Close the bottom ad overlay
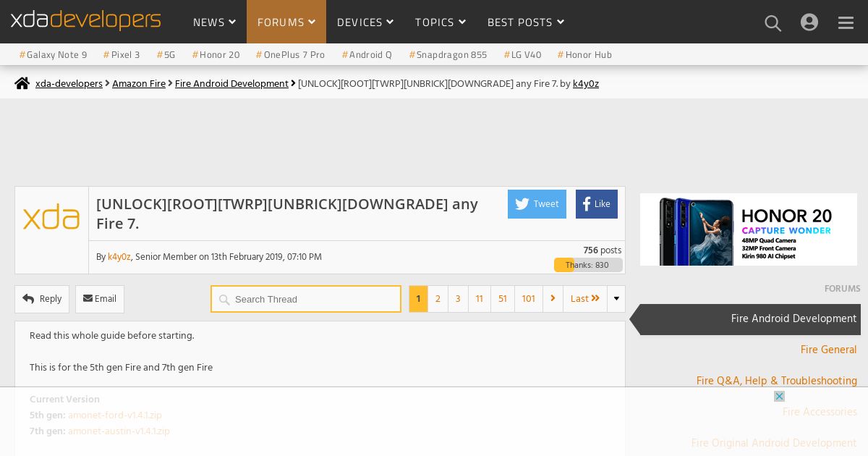Viewport: 868px width, 456px height. click(x=779, y=396)
